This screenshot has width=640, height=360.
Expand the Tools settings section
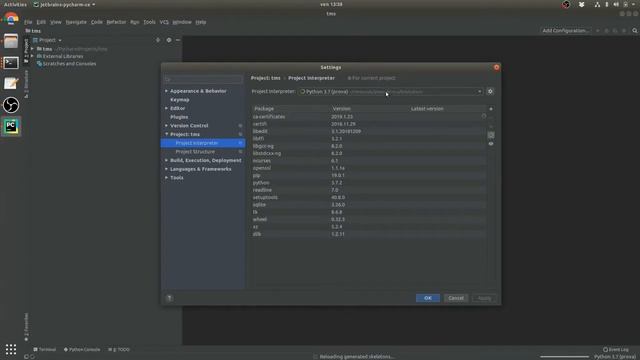tap(167, 178)
